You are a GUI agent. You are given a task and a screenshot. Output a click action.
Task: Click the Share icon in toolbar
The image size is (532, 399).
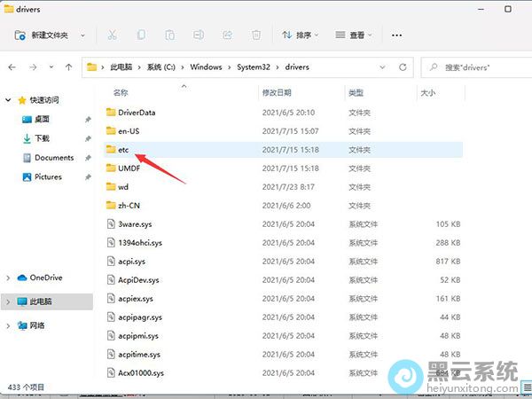(227, 35)
